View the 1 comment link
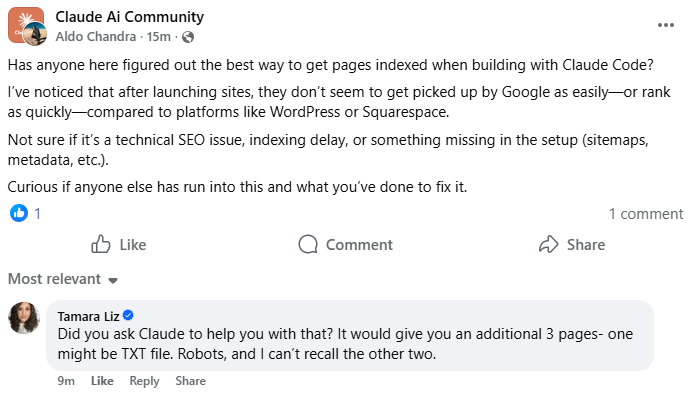The height and width of the screenshot is (416, 691). (x=646, y=213)
